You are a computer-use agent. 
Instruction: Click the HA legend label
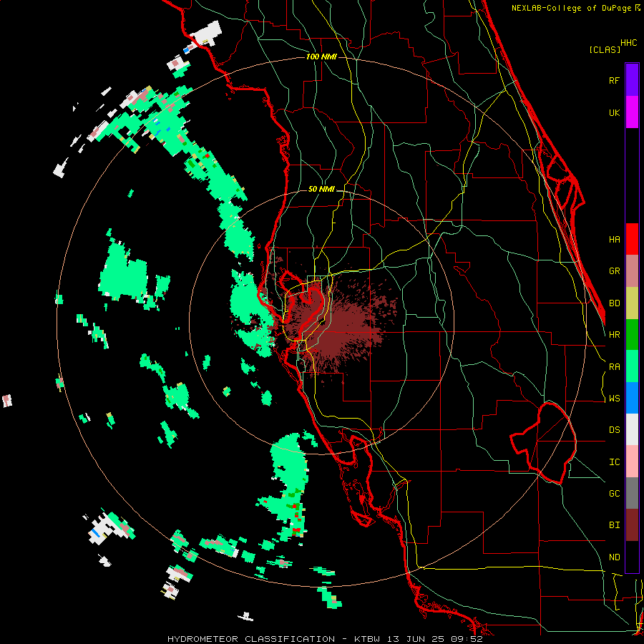tap(615, 239)
